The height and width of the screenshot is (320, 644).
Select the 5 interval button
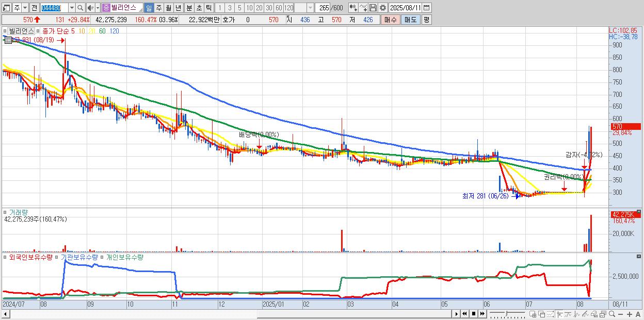(x=239, y=8)
